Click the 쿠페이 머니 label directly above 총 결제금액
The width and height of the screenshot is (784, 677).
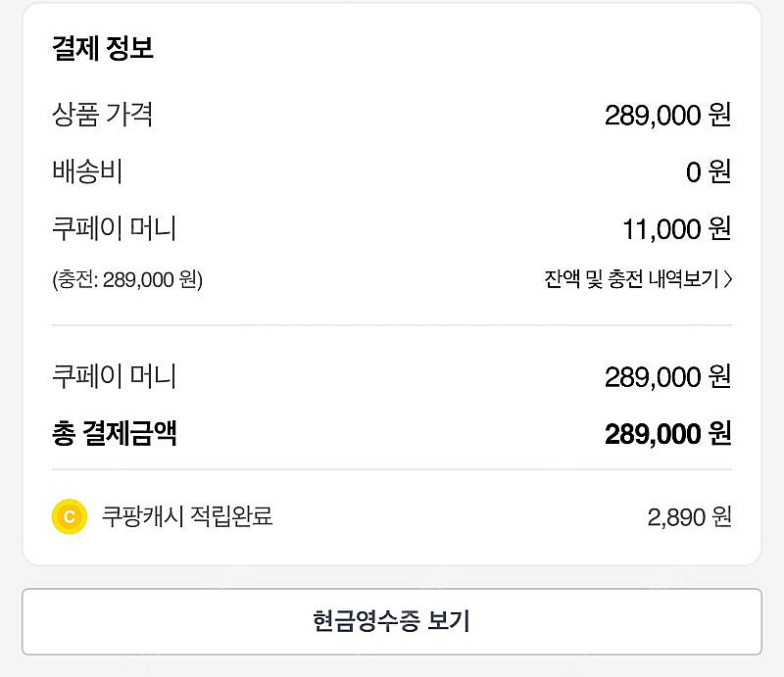click(x=114, y=376)
